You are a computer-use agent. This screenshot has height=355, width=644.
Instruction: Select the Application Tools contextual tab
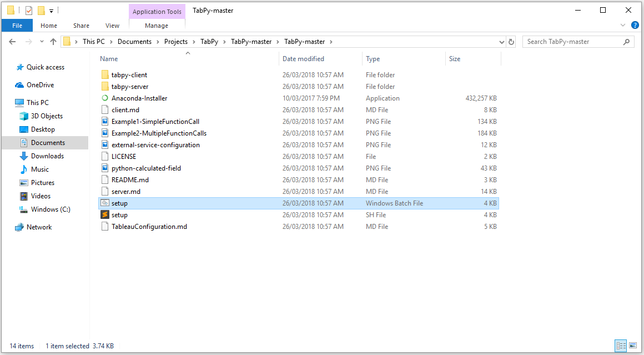click(x=157, y=12)
